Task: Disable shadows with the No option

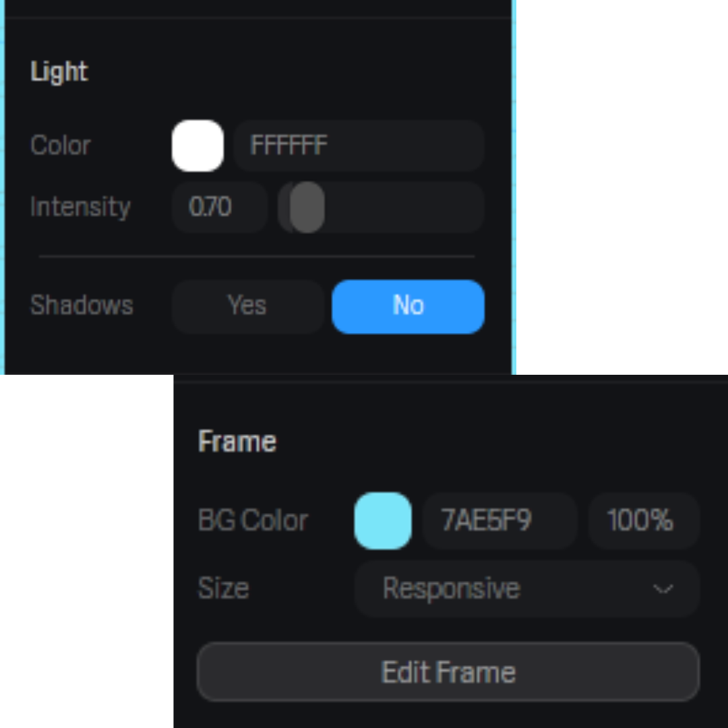Action: pos(408,306)
